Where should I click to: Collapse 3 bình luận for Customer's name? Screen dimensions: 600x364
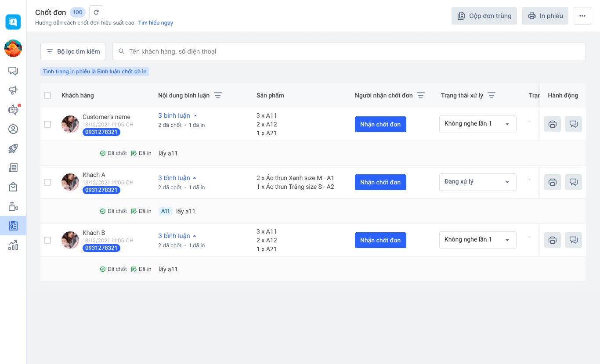point(177,115)
